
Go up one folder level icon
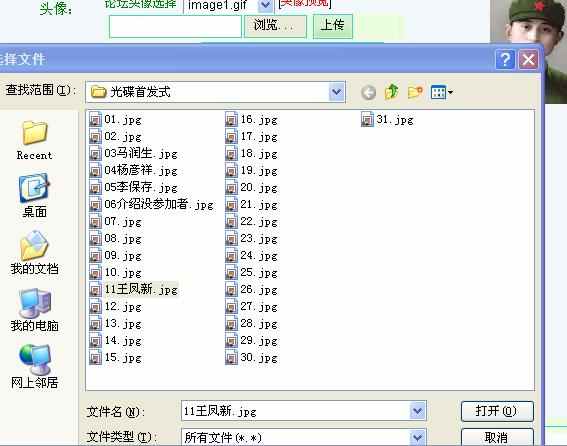pyautogui.click(x=392, y=92)
